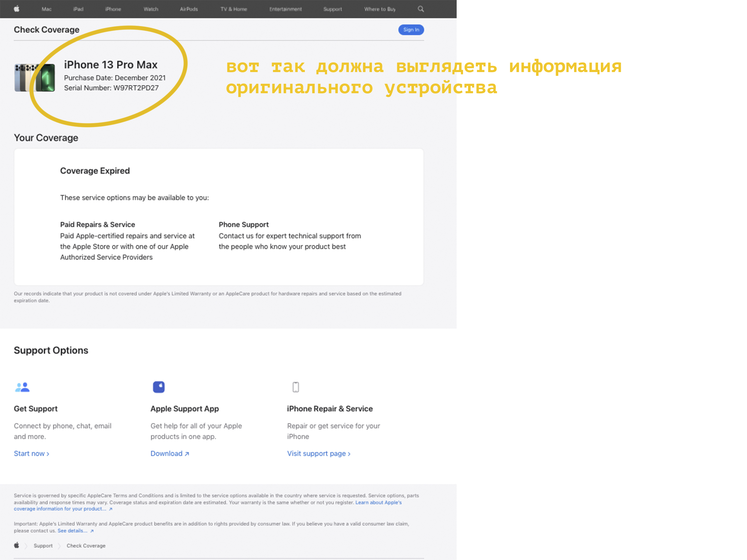Open the iPad menu
The height and width of the screenshot is (560, 747).
pyautogui.click(x=78, y=9)
